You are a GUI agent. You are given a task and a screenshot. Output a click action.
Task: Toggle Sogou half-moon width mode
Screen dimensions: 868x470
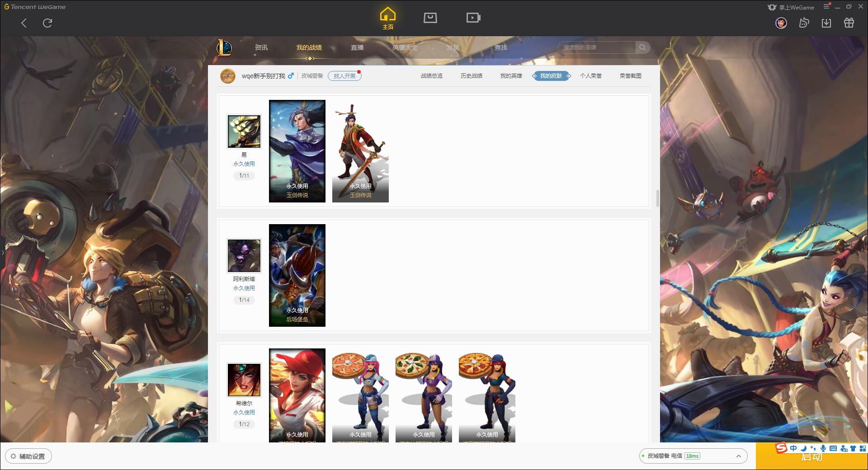tap(803, 448)
